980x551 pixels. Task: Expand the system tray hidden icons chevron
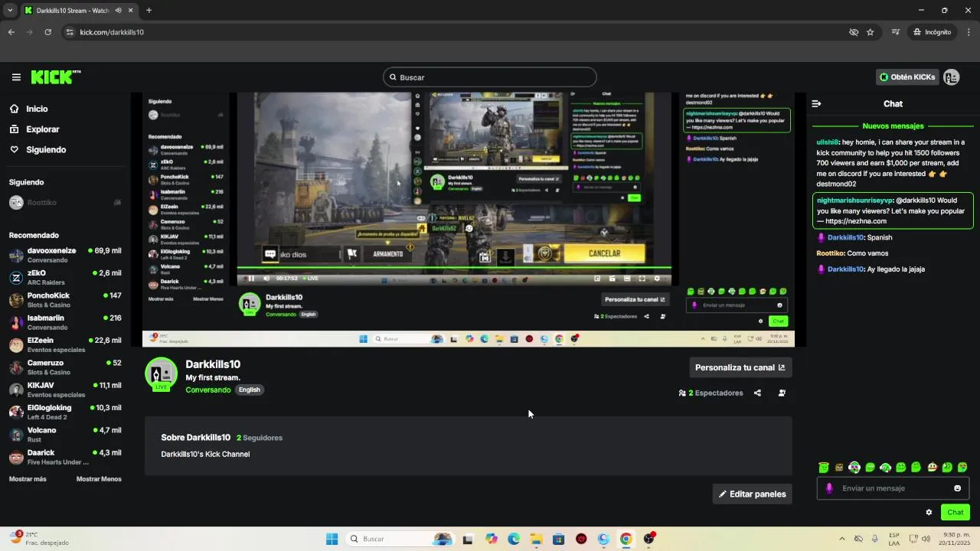click(842, 540)
